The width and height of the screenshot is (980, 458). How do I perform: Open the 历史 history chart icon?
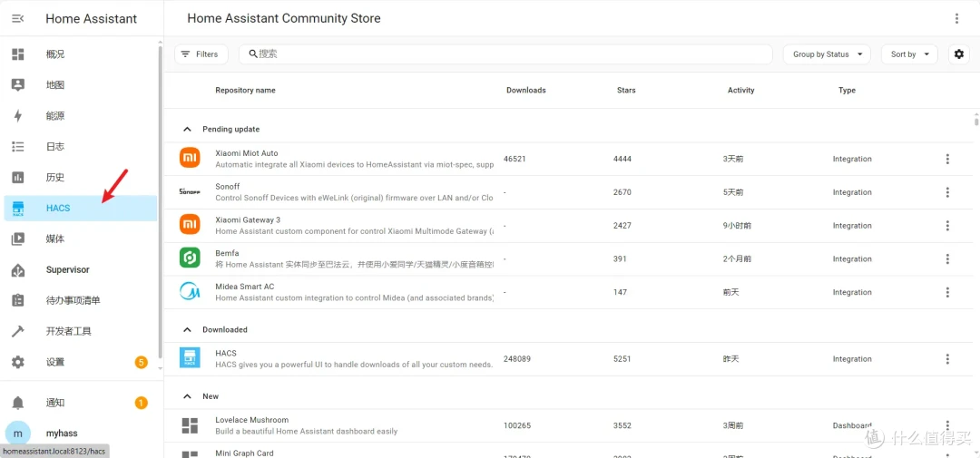[x=18, y=178]
